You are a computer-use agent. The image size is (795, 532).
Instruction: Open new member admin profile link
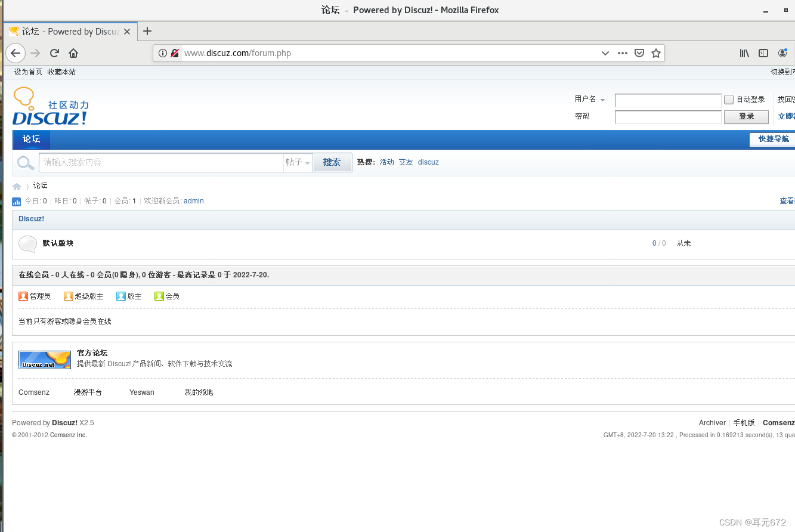coord(194,201)
